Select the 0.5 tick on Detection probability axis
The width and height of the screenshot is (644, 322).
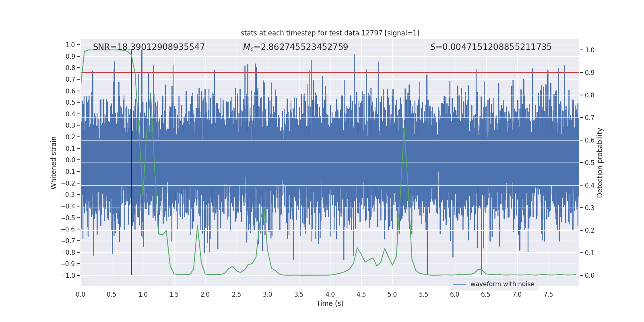tap(590, 163)
